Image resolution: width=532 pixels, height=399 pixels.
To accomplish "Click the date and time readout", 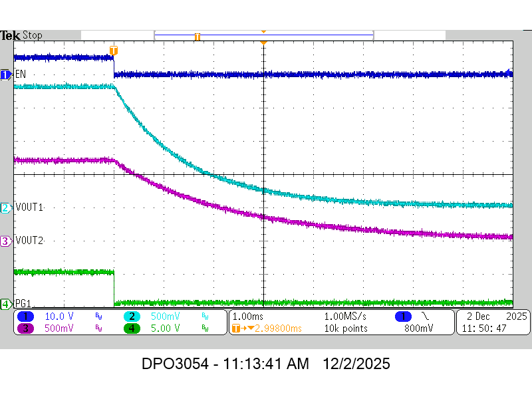I will tap(493, 322).
